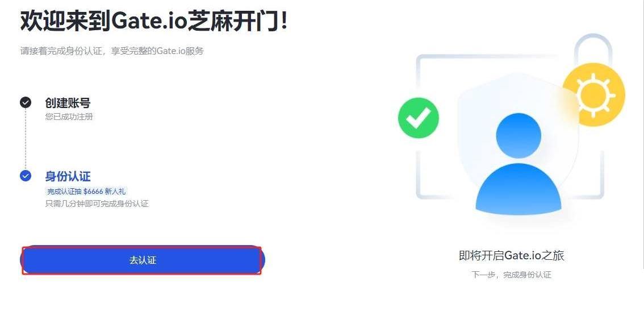Image resolution: width=644 pixels, height=315 pixels.
Task: Click the blue checkmark beside 身份认证
Action: click(26, 176)
